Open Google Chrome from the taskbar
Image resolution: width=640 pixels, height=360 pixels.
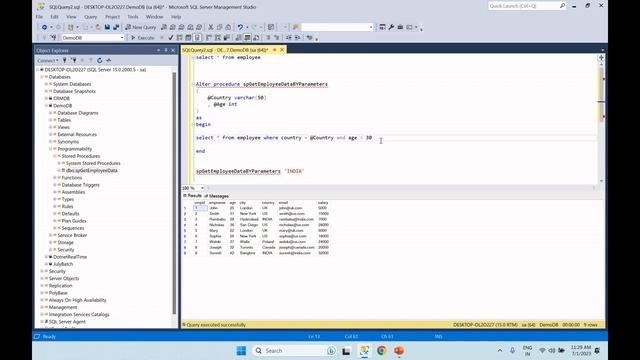[x=381, y=351]
